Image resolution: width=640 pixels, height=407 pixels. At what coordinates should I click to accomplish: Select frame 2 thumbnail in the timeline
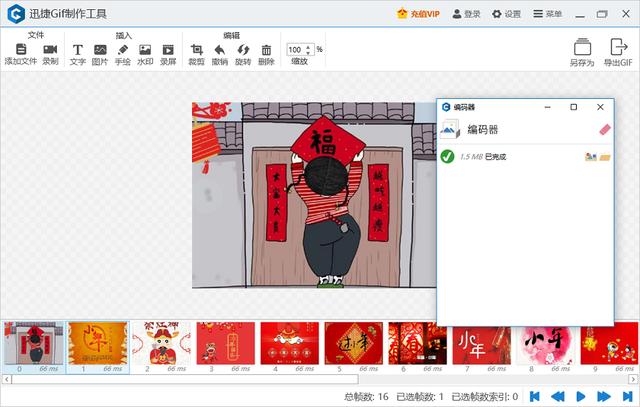point(162,343)
